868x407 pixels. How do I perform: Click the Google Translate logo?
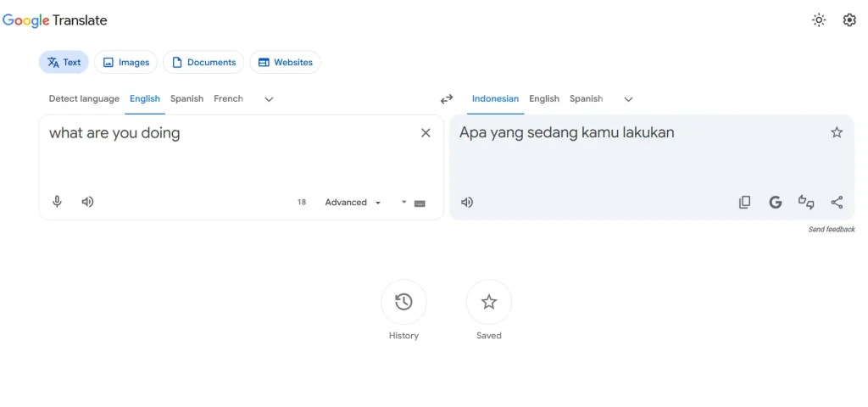pos(55,20)
